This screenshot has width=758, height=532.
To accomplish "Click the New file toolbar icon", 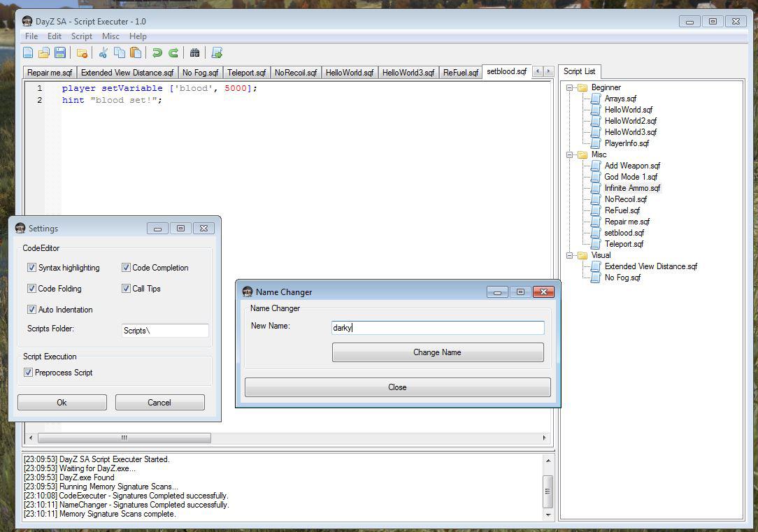I will [28, 52].
